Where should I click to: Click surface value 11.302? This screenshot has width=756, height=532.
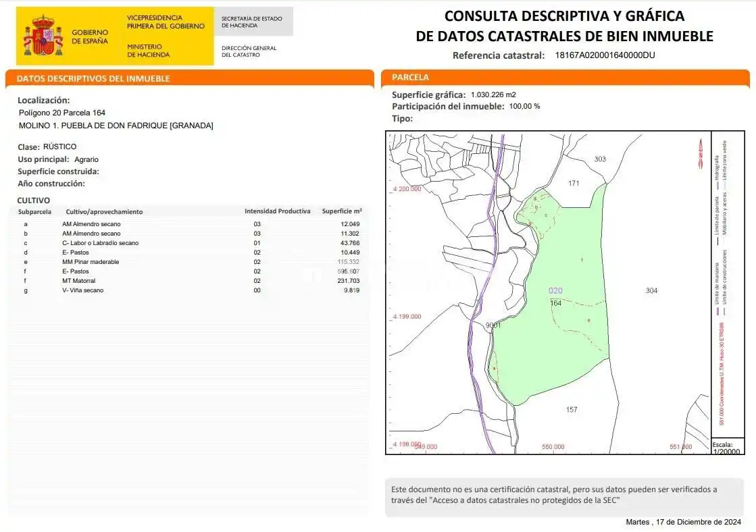click(350, 234)
